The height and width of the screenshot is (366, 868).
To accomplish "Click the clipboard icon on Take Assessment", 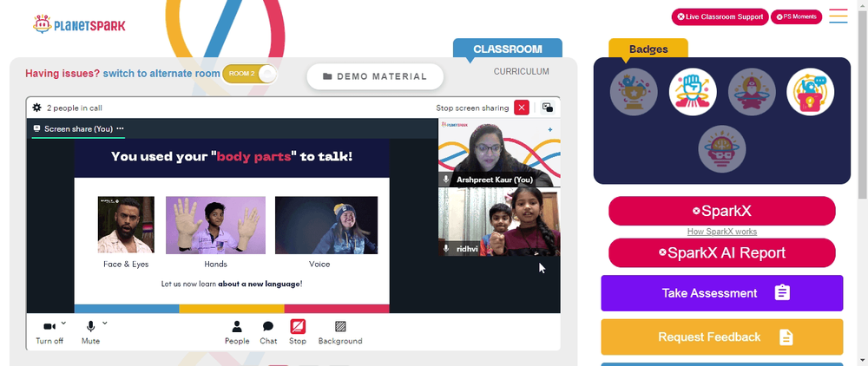I will [782, 293].
